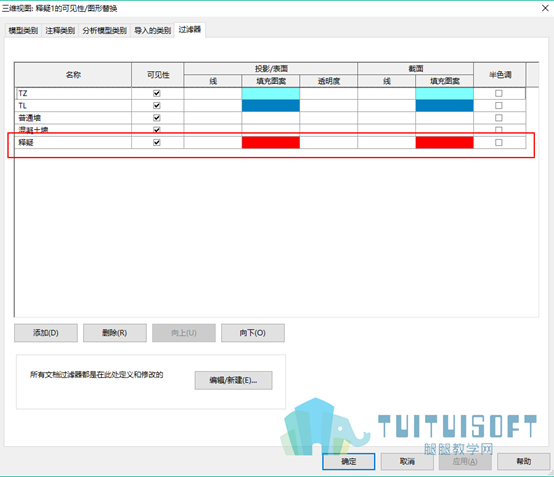554x477 pixels.
Task: Select the TZ filter row name
Action: point(73,93)
